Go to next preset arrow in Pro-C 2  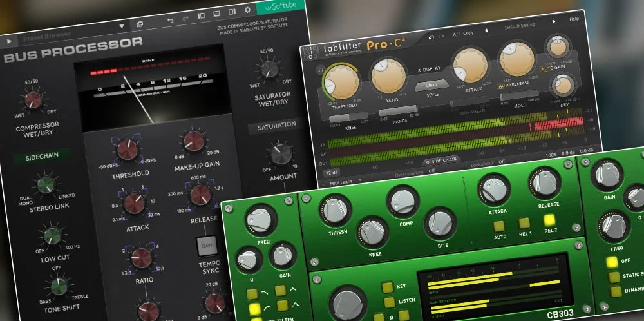click(554, 21)
